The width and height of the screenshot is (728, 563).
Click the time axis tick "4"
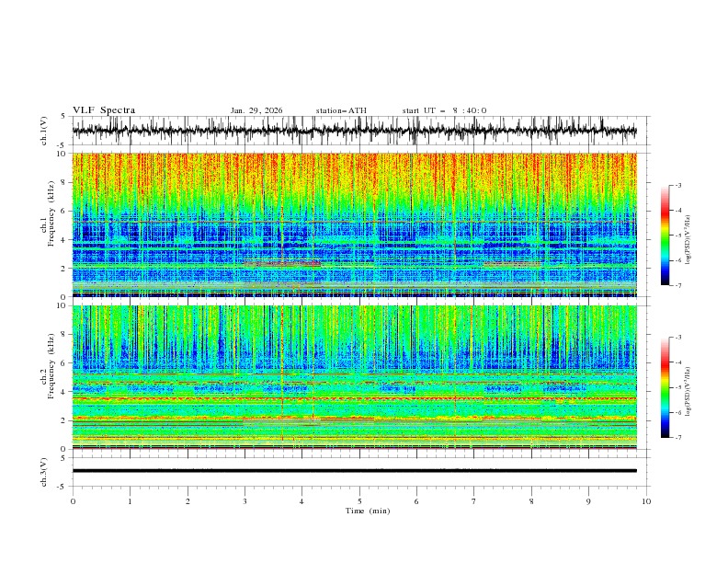pos(301,501)
